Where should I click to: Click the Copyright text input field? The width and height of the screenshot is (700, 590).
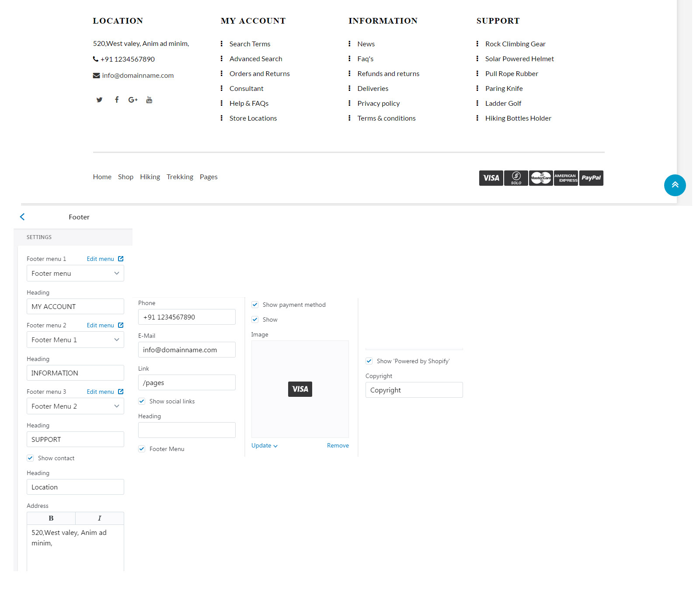(x=414, y=390)
